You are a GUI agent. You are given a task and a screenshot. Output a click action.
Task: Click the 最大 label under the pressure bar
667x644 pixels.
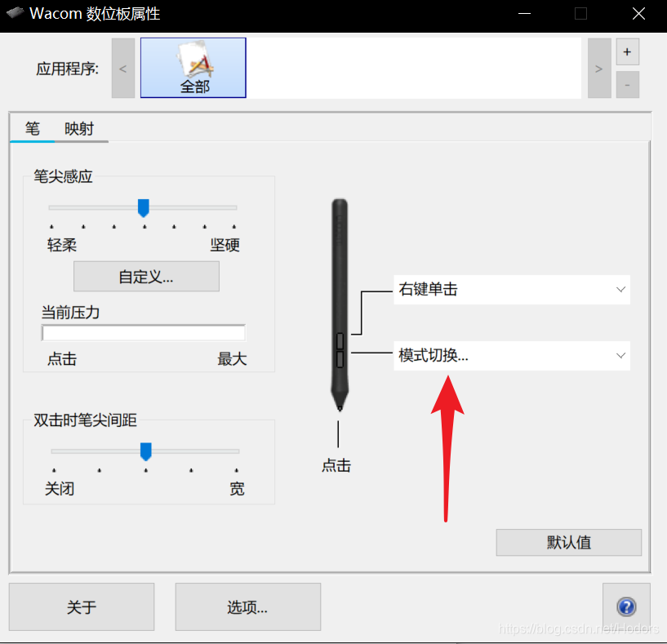pyautogui.click(x=232, y=359)
